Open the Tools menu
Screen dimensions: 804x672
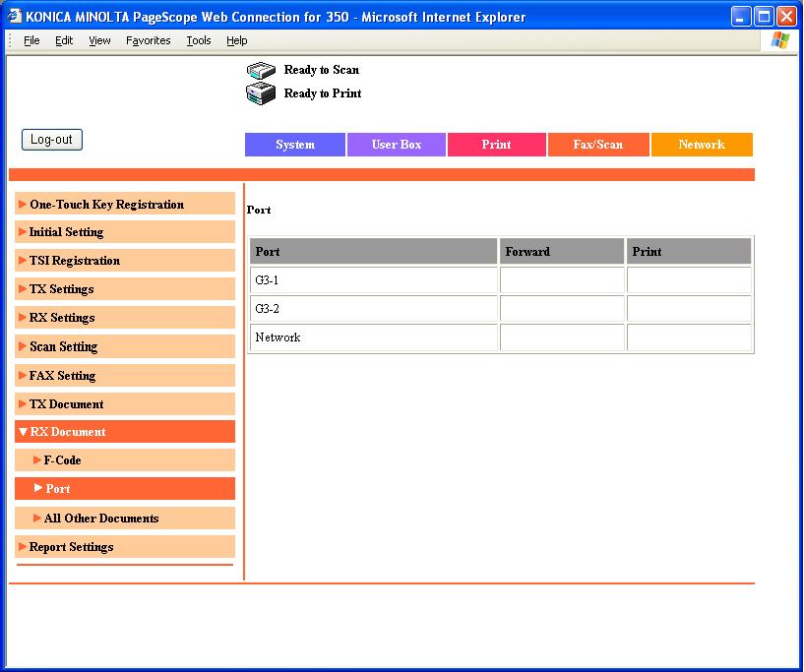click(x=199, y=40)
